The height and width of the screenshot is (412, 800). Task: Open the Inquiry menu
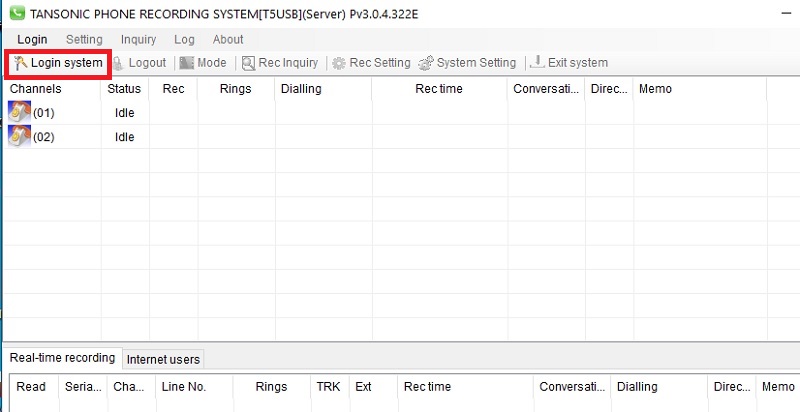138,40
